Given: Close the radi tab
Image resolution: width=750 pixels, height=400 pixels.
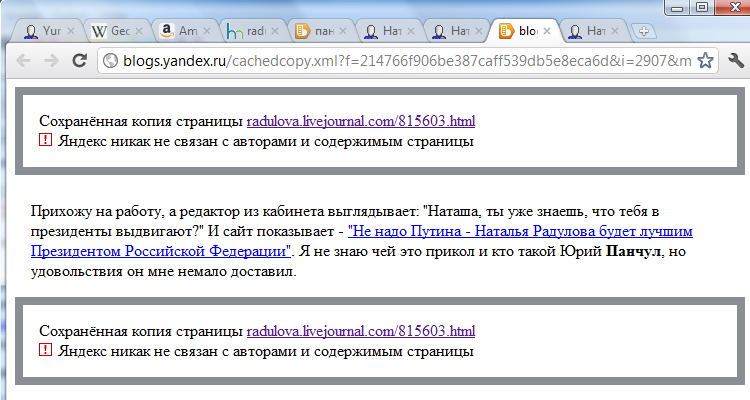Looking at the screenshot, I should click(x=275, y=31).
